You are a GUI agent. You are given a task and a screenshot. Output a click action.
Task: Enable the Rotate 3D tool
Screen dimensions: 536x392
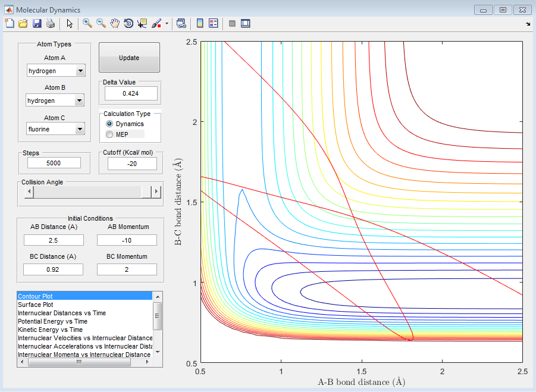(x=128, y=23)
